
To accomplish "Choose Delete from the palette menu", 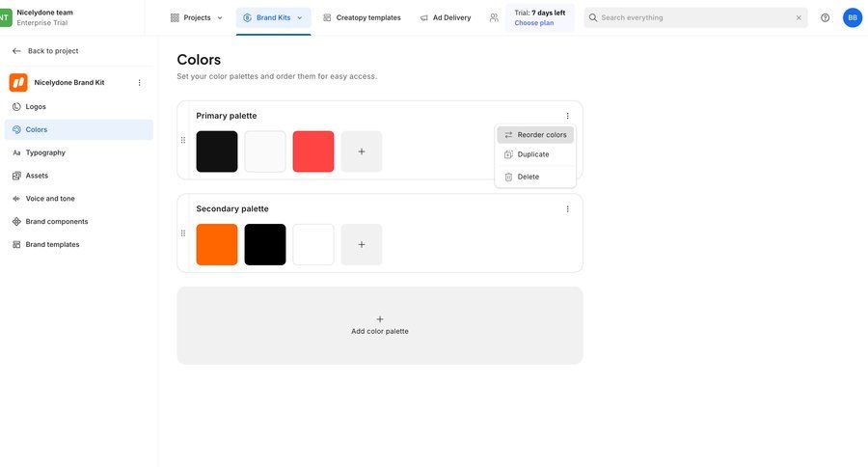I will tap(535, 177).
